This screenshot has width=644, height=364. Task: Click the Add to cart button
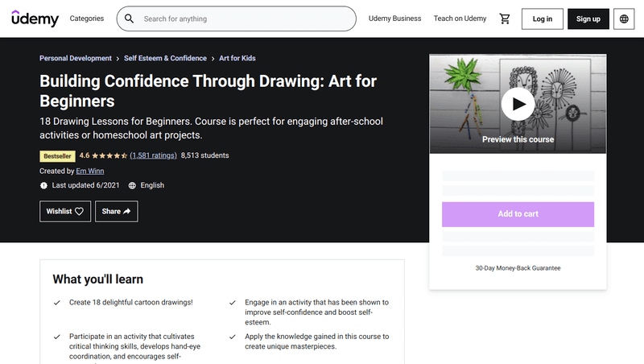click(x=518, y=214)
